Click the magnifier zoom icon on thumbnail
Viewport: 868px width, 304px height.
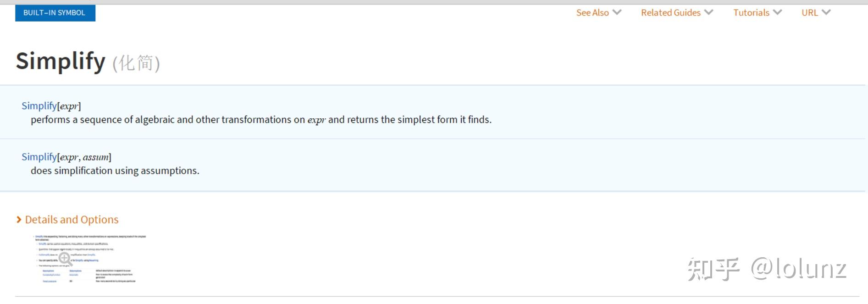pos(65,259)
